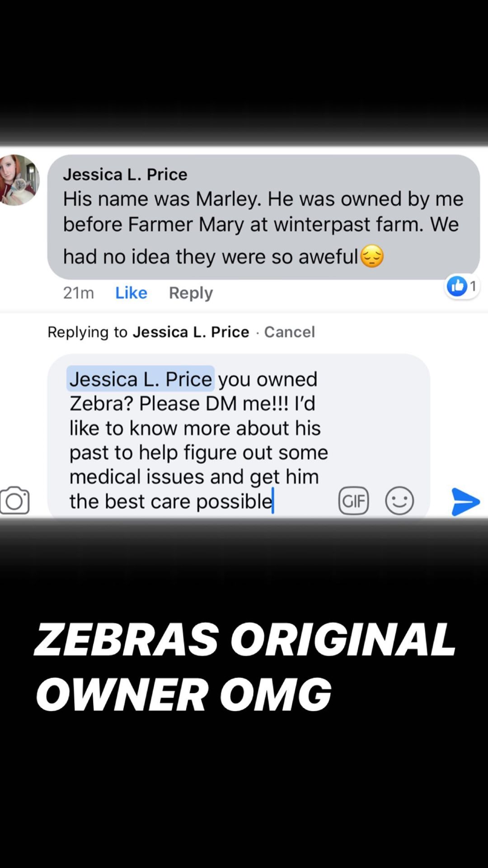Click the pensive emoji in Jessica's comment
This screenshot has width=488, height=868.
click(x=372, y=256)
